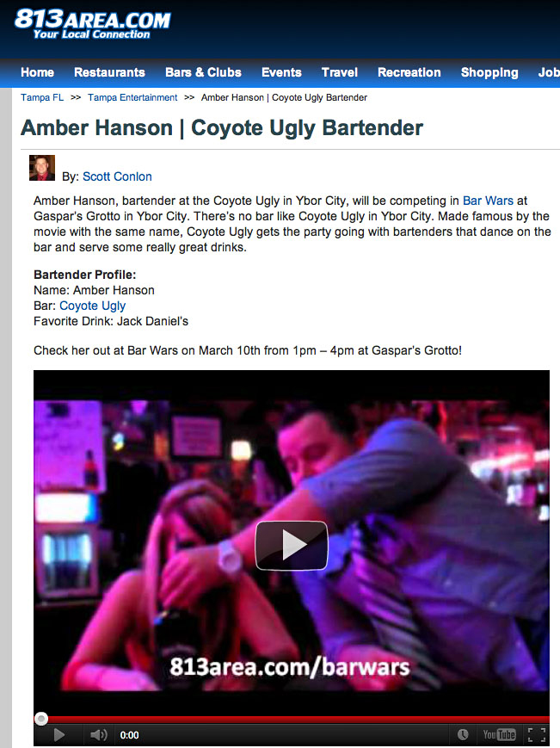Screen dimensions: 560x748
Task: Open the Bar Wars link in article
Action: pyautogui.click(x=488, y=201)
